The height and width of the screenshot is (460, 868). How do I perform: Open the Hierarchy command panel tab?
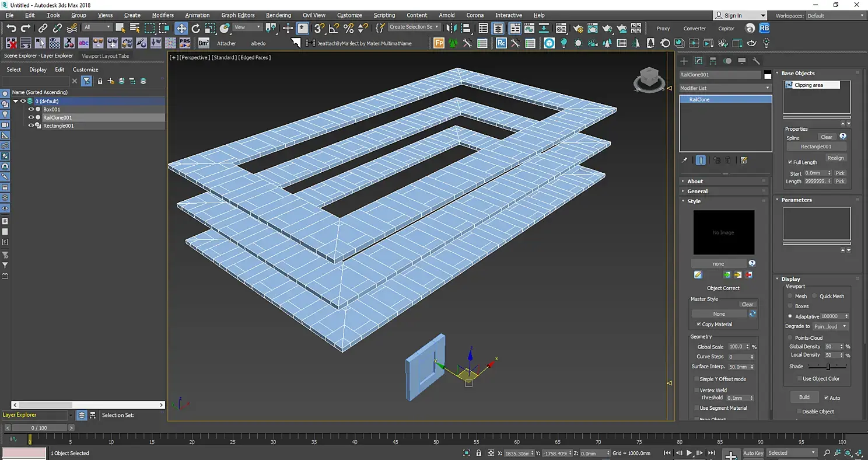713,61
